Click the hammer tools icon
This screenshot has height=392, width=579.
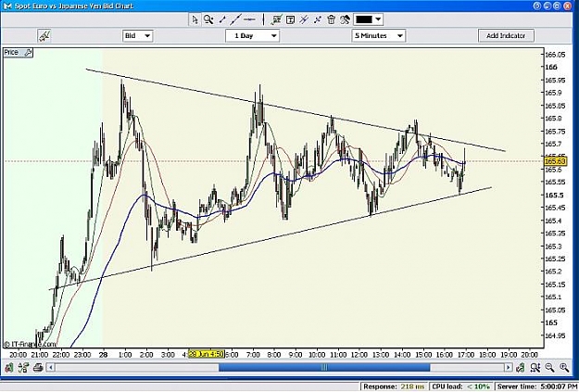[345, 19]
